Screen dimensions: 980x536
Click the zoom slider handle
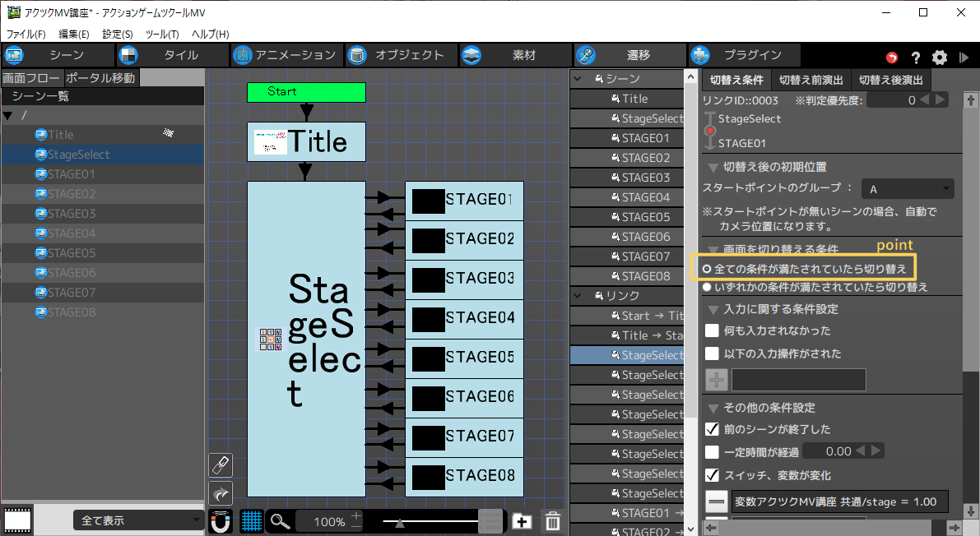pyautogui.click(x=399, y=522)
